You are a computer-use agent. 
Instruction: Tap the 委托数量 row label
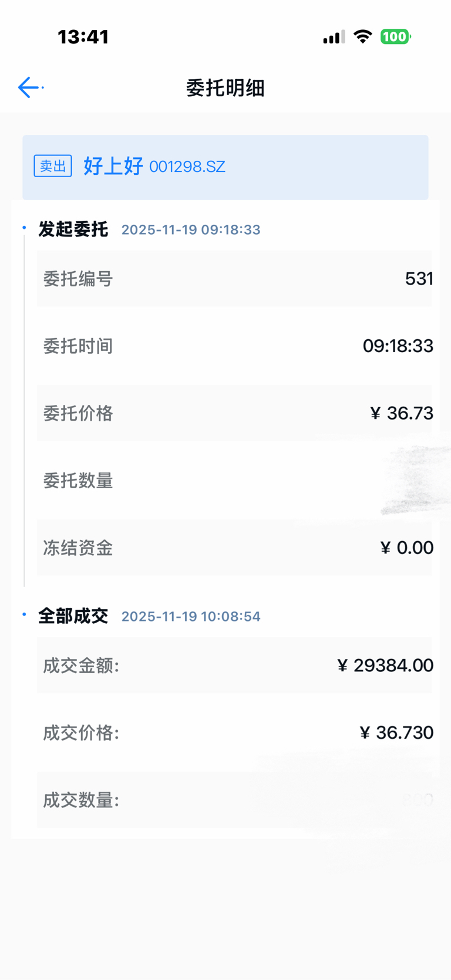tap(78, 481)
